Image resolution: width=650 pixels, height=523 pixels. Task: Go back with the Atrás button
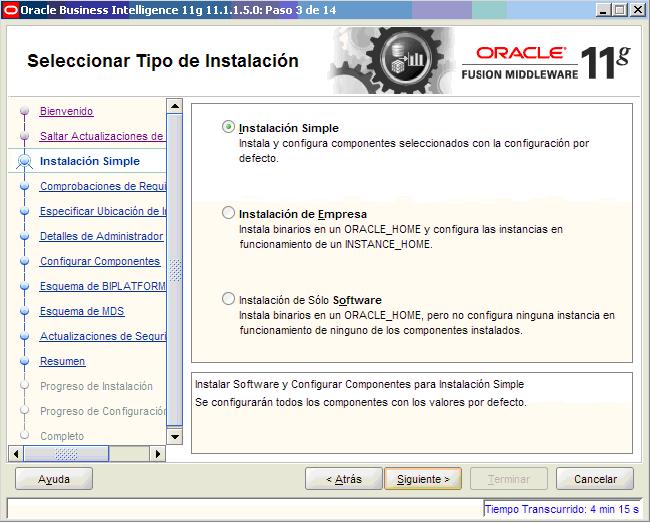click(344, 479)
